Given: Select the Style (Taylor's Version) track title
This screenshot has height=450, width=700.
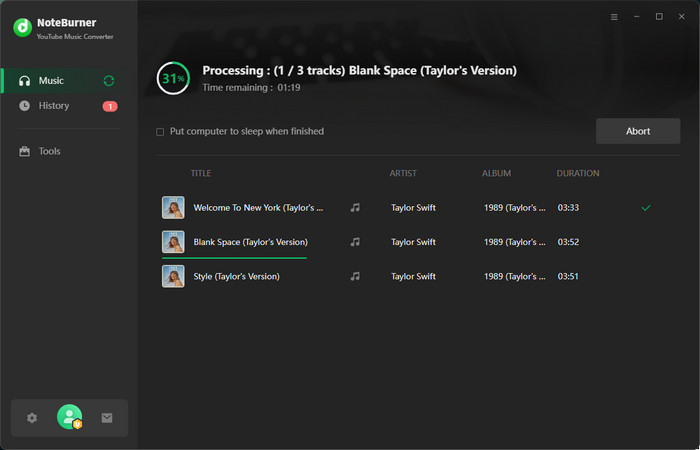Looking at the screenshot, I should pos(236,276).
